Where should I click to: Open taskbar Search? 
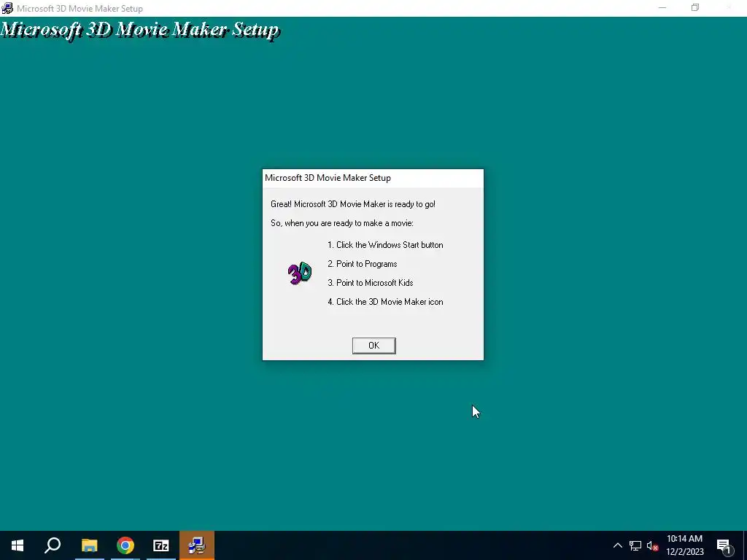point(53,545)
